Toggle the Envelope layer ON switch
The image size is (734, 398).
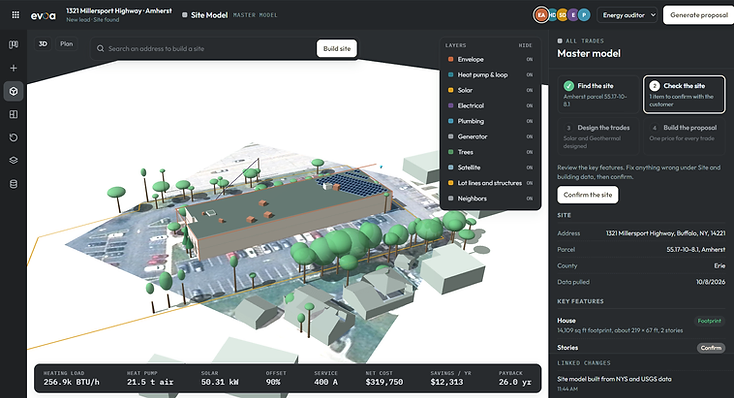point(529,59)
